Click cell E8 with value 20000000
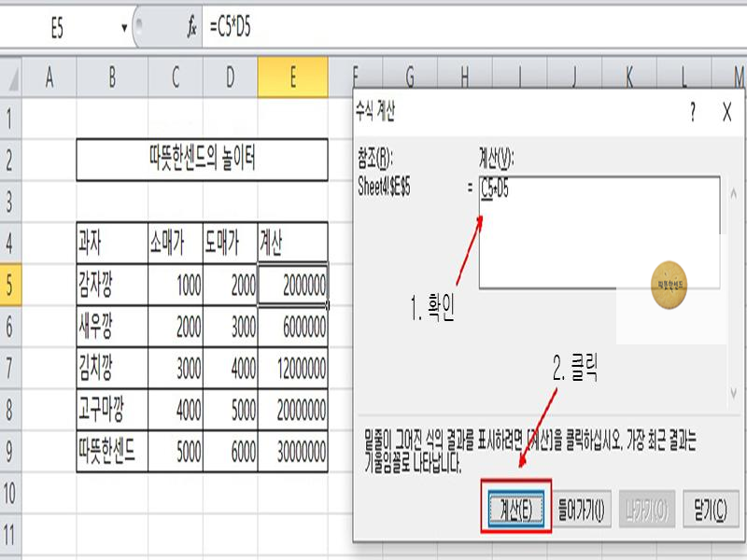 coord(292,410)
